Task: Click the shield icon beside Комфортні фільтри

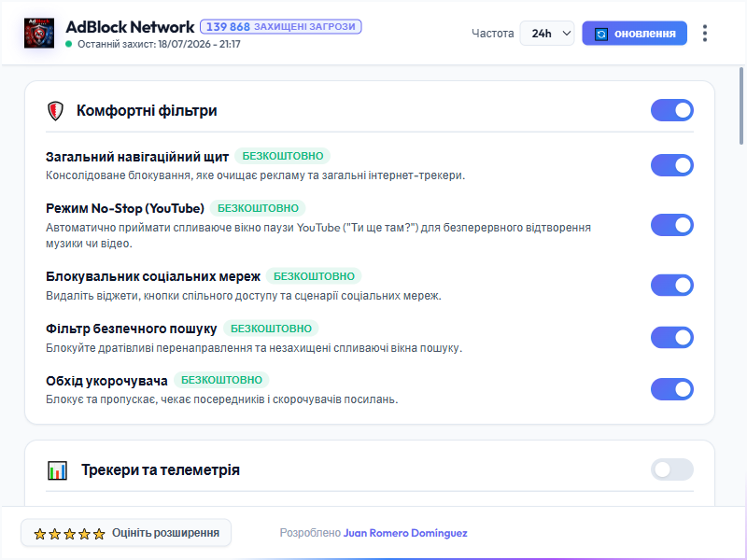Action: (56, 111)
